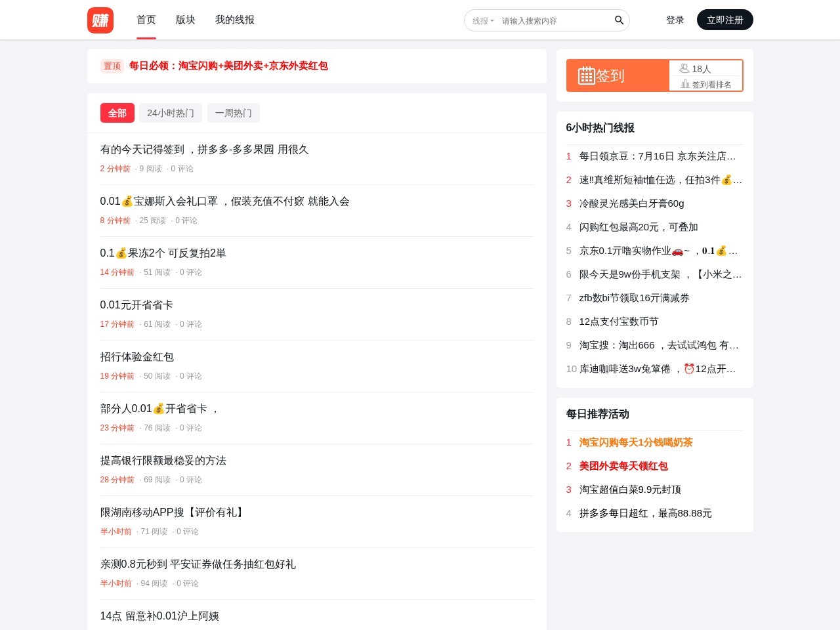Click 签到看排名 link

pos(711,85)
